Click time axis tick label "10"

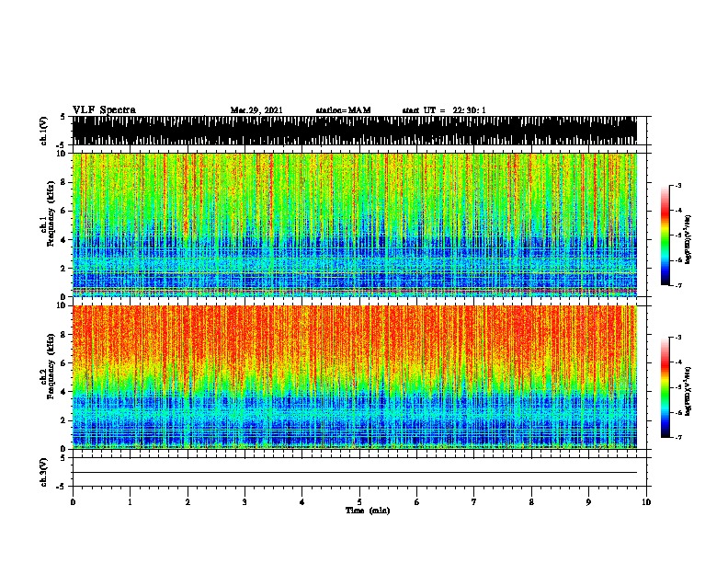(646, 502)
